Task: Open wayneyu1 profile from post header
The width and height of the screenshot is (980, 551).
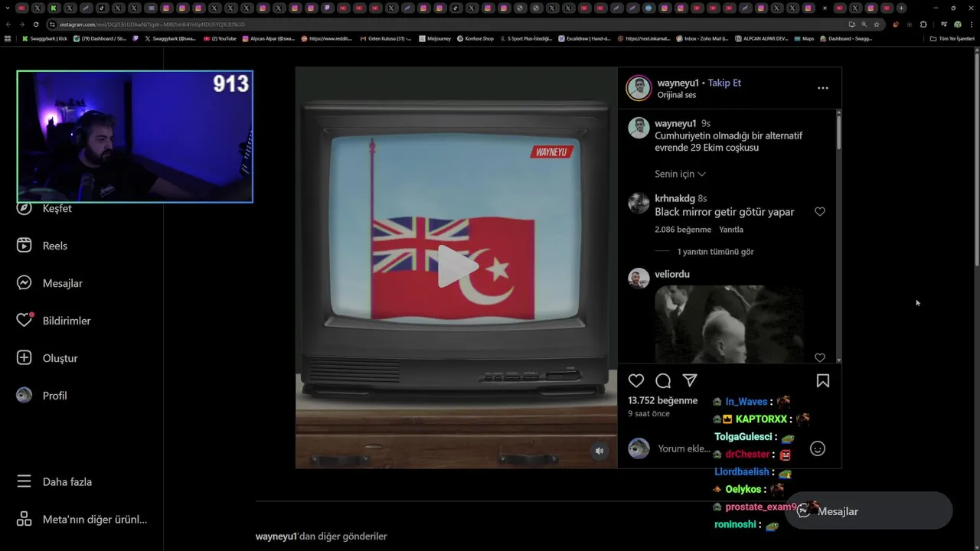Action: click(x=678, y=83)
